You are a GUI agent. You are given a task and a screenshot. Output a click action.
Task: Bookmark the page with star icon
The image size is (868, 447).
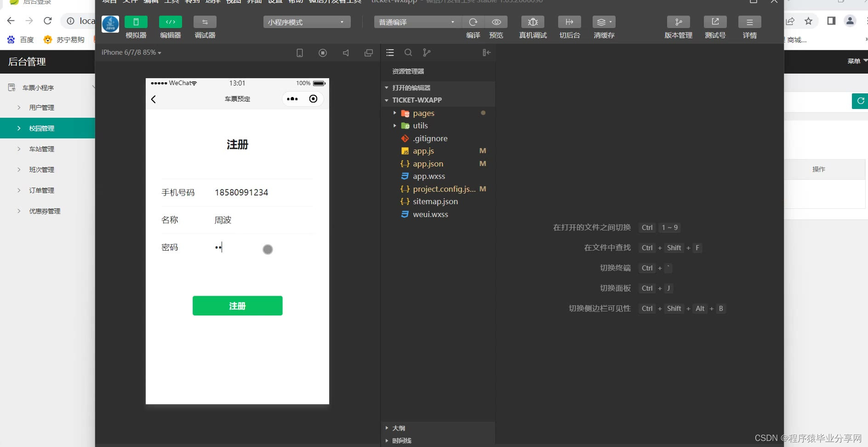point(808,21)
